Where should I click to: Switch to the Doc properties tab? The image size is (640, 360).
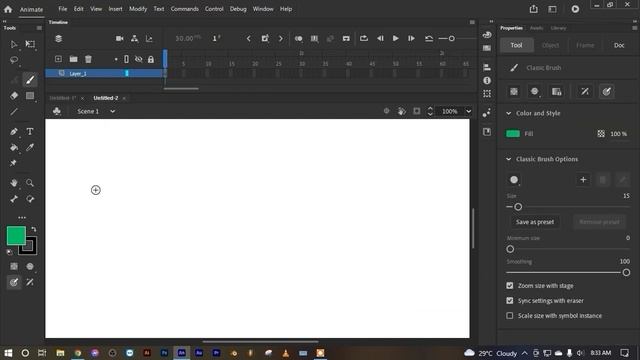(x=619, y=45)
